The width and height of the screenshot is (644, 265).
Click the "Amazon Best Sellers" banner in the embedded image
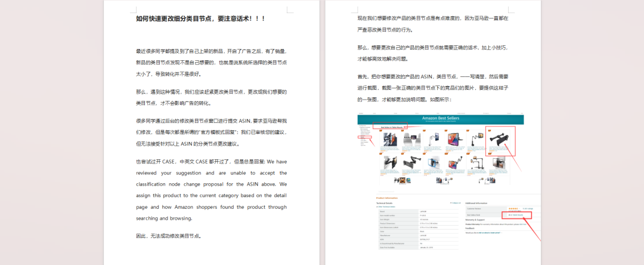coord(440,119)
